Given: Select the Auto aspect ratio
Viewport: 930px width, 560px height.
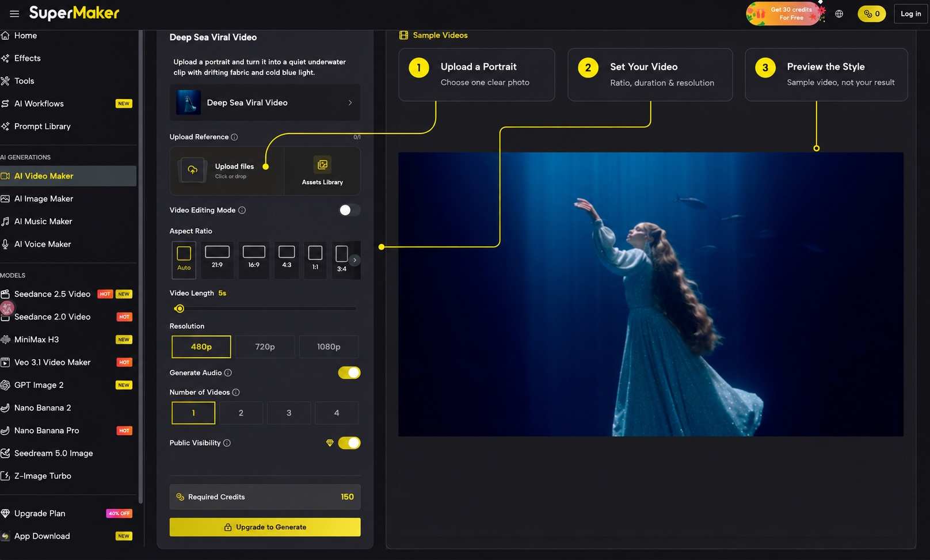Looking at the screenshot, I should [184, 260].
